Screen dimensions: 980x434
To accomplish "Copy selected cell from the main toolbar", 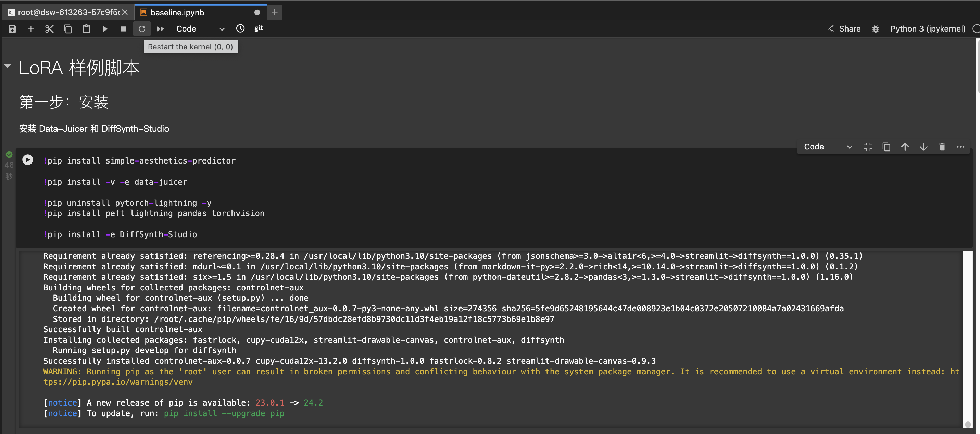I will click(x=68, y=29).
